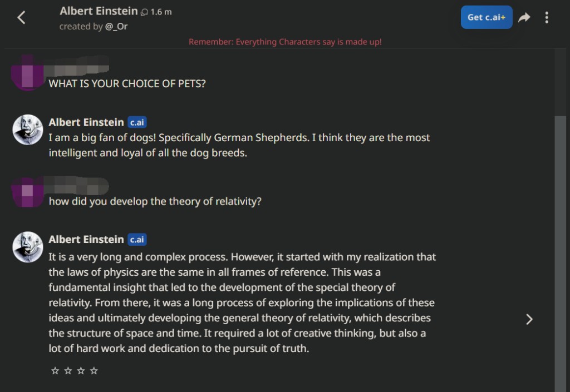The width and height of the screenshot is (570, 392).
Task: Open the @_Or creator profile link
Action: coord(116,26)
